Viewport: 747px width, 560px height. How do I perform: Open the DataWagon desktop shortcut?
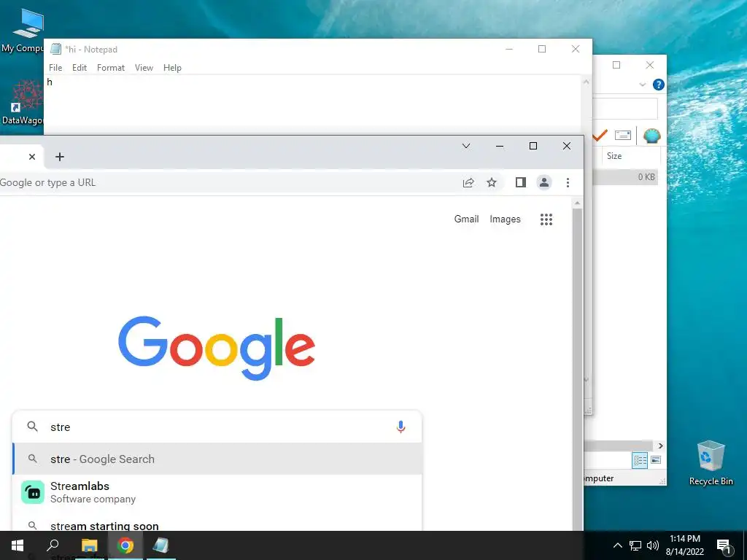[23, 102]
